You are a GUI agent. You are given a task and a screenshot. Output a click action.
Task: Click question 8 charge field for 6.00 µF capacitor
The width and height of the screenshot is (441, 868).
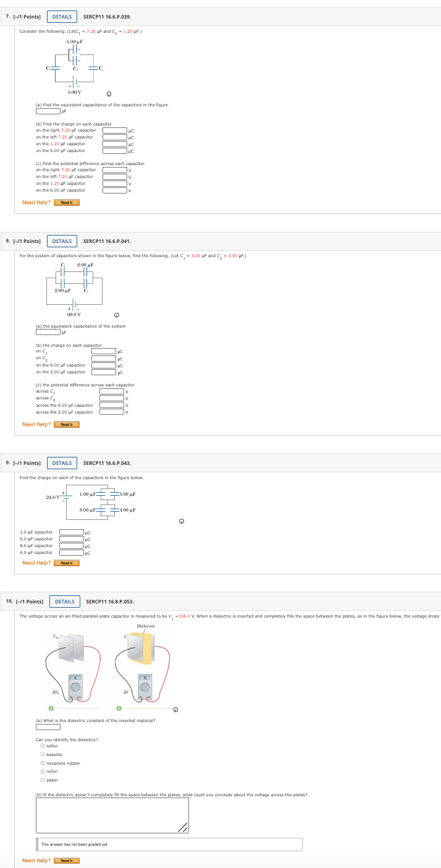click(x=104, y=365)
